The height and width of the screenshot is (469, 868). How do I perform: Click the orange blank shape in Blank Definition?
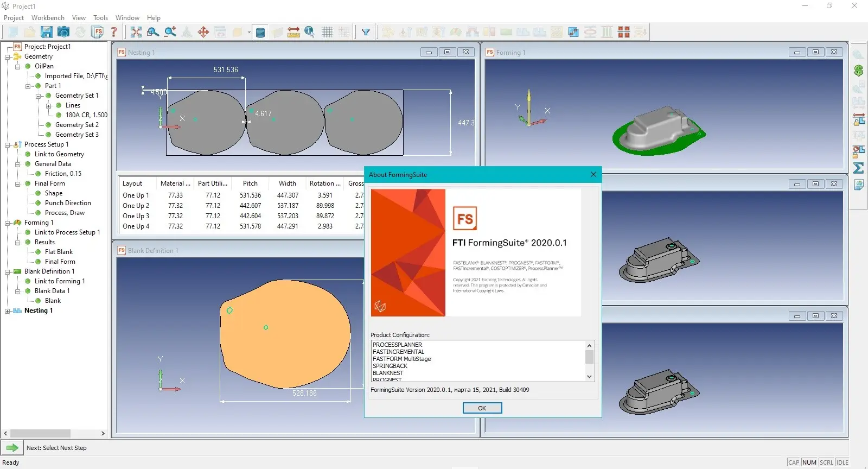(x=285, y=334)
